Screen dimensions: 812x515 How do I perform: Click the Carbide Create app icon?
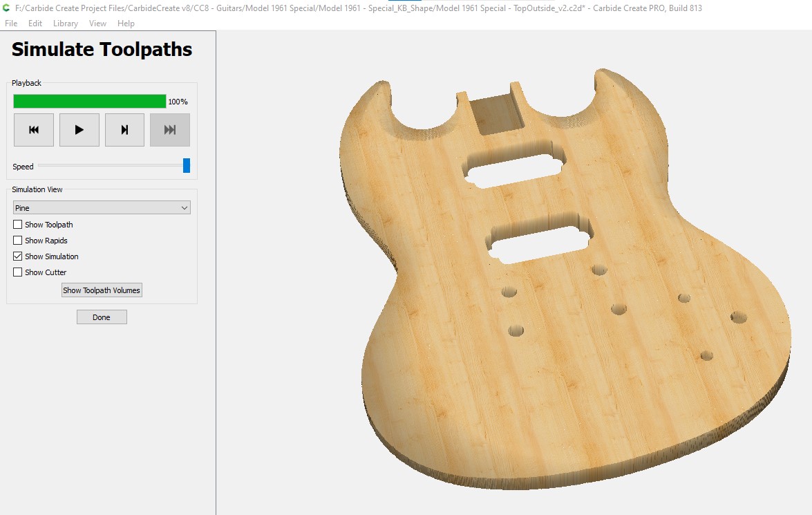7,8
